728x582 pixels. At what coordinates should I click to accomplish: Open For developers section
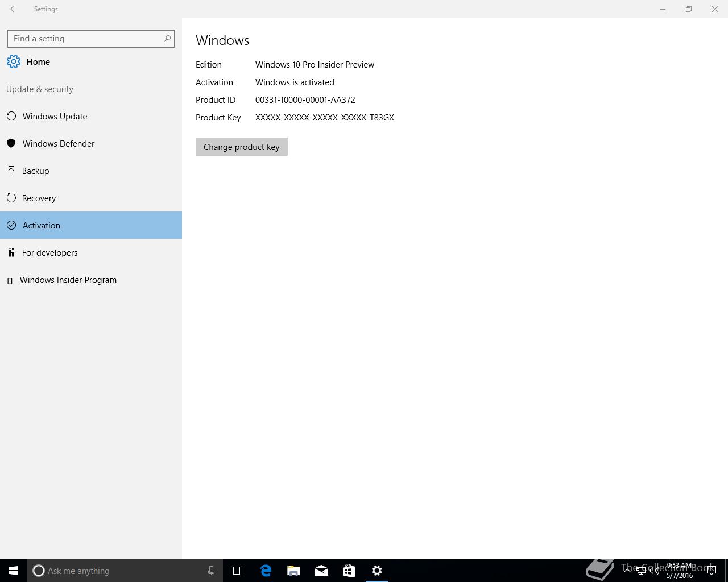coord(91,253)
